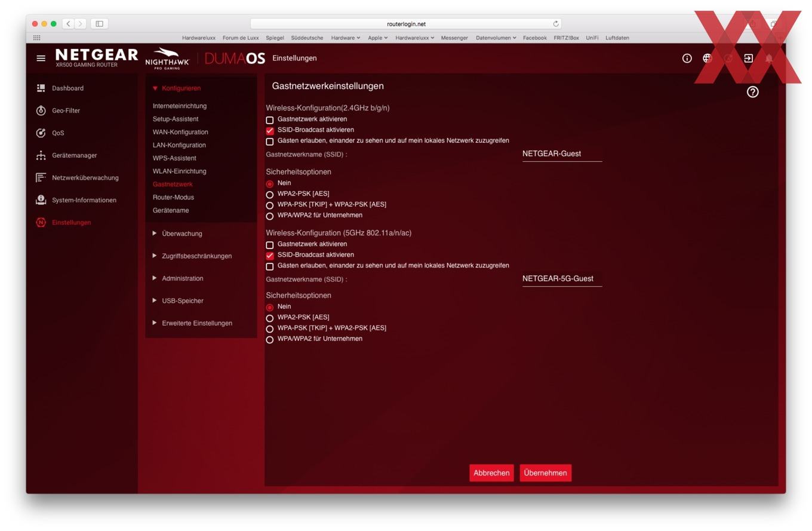This screenshot has width=812, height=531.
Task: Click the logout icon in header
Action: [x=748, y=58]
